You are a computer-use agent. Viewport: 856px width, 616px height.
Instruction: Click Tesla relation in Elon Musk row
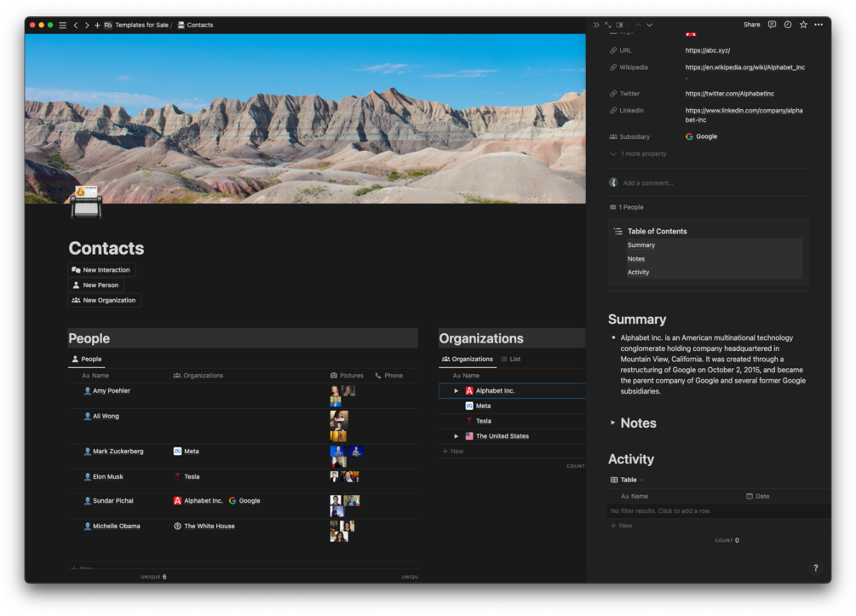point(187,477)
